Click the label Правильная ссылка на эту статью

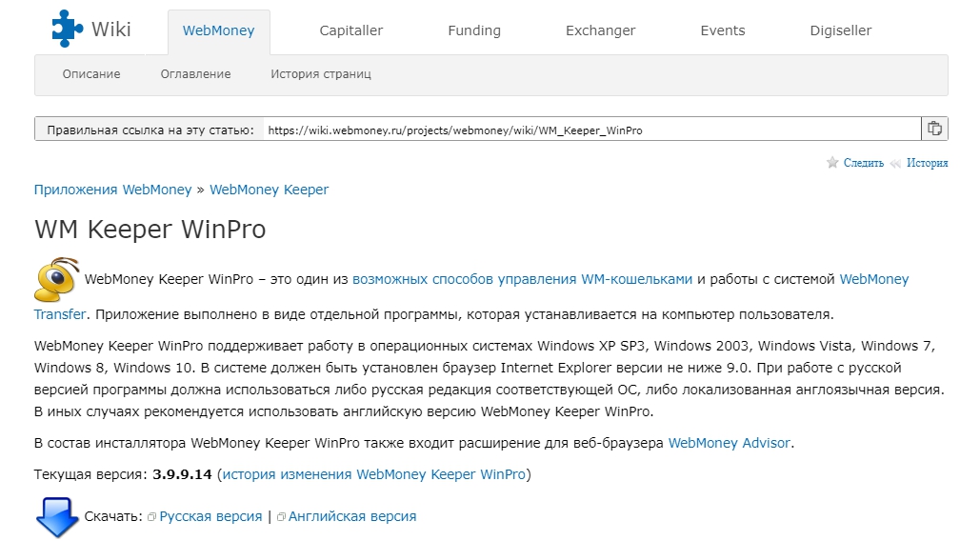tap(150, 130)
